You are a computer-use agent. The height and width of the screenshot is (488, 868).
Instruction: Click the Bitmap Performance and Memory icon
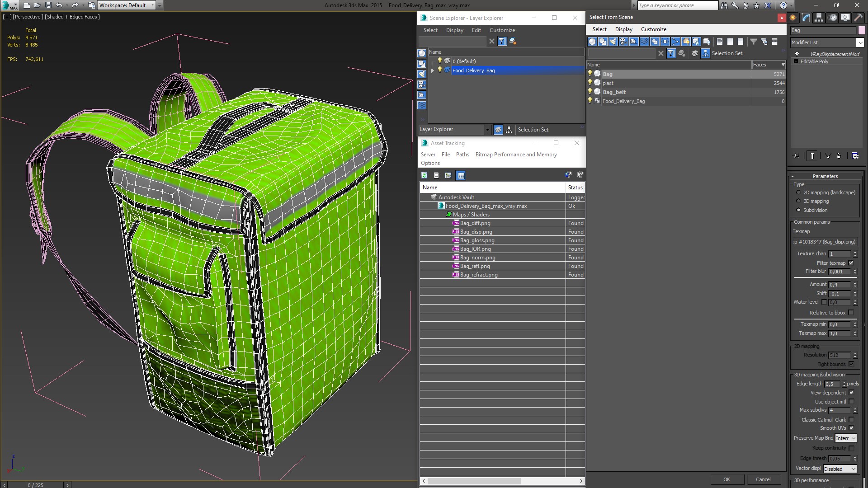516,155
